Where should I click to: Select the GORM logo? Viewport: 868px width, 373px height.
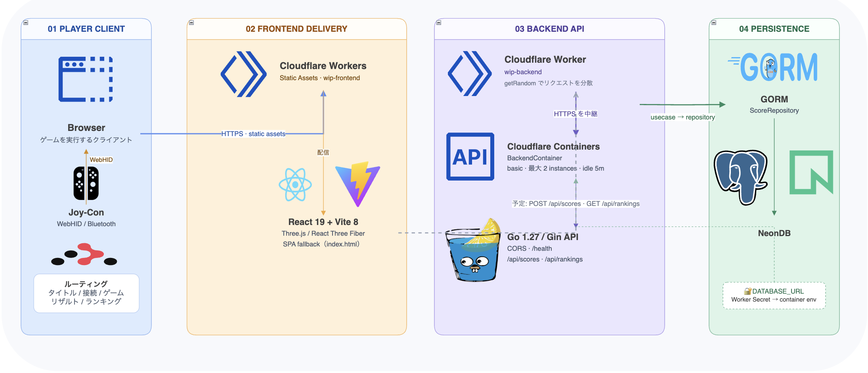pos(773,67)
